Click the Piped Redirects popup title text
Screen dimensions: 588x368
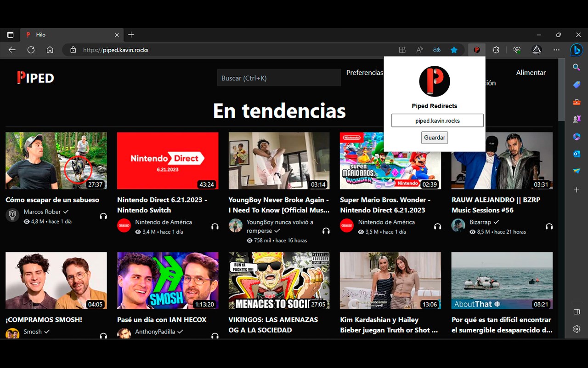tap(435, 106)
